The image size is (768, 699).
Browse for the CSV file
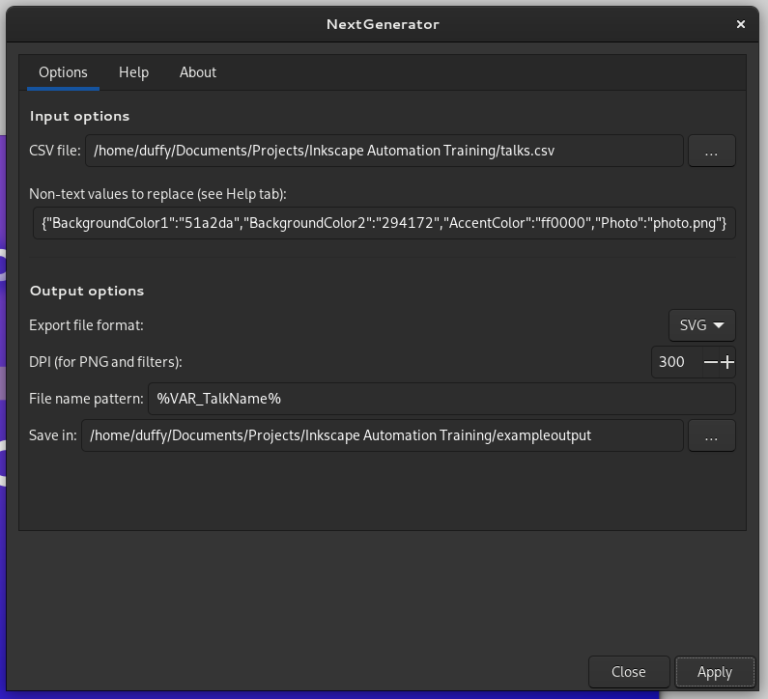(x=711, y=151)
